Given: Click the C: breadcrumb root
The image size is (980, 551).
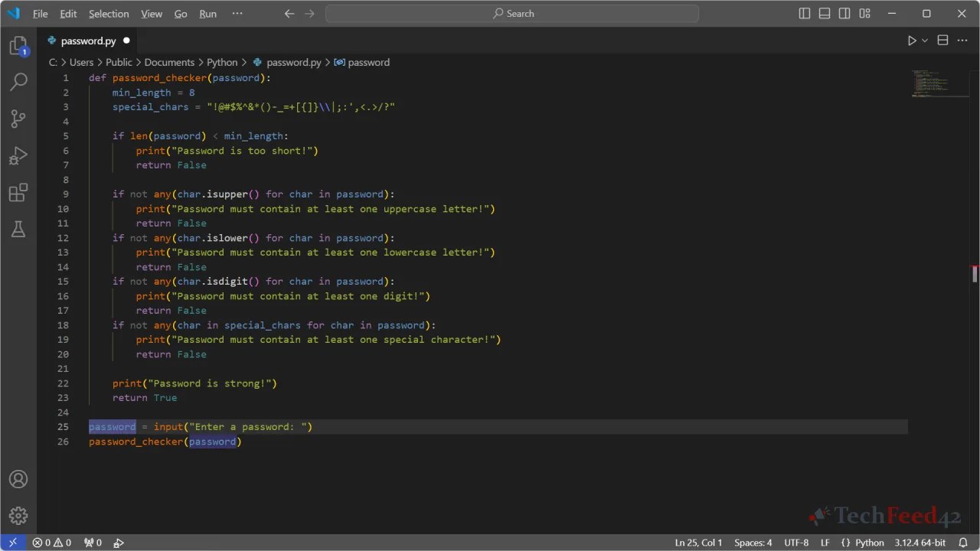Looking at the screenshot, I should coord(53,63).
